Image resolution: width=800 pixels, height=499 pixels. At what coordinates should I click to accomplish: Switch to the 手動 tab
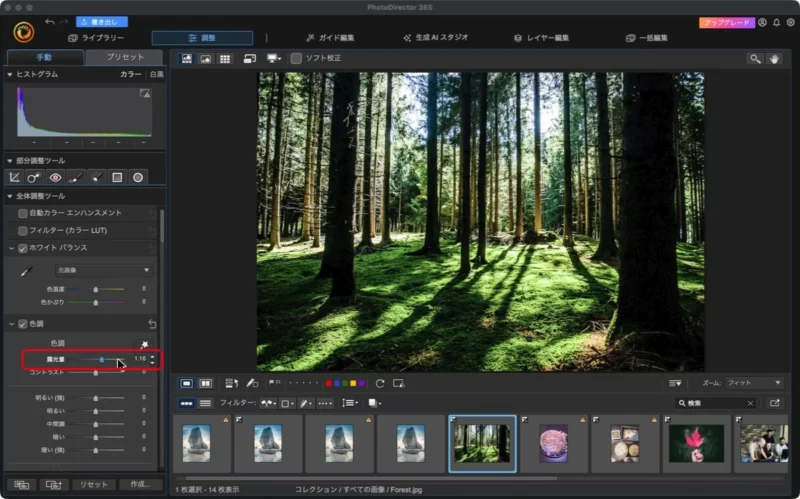(x=45, y=57)
